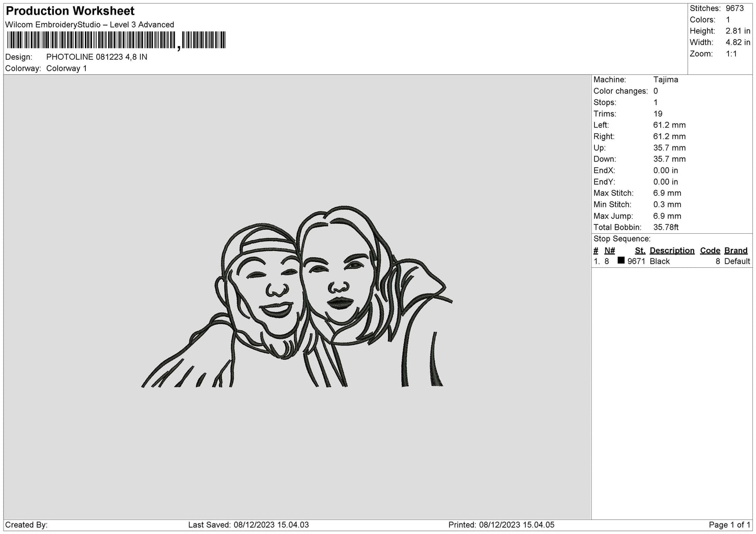Click the Description column header
The image size is (756, 534).
click(672, 251)
